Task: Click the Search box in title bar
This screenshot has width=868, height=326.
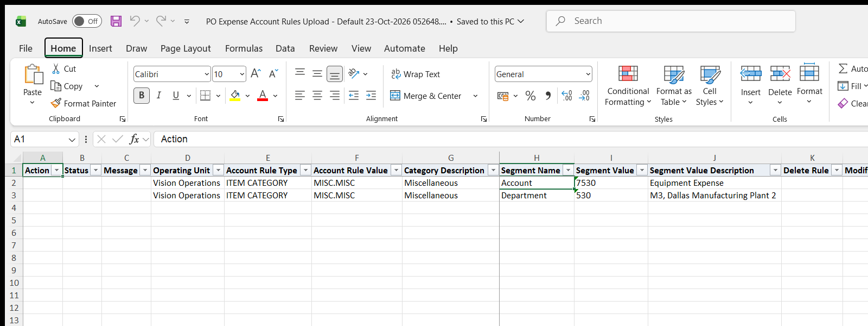Action: 671,21
